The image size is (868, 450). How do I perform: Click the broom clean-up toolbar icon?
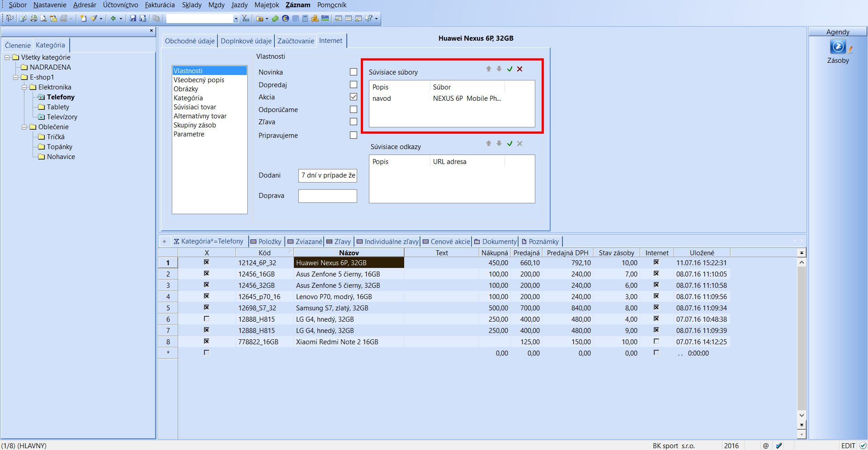tap(94, 19)
